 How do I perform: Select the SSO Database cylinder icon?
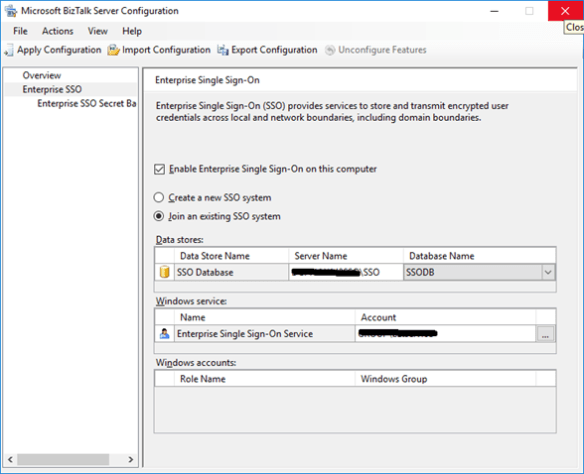tap(164, 272)
